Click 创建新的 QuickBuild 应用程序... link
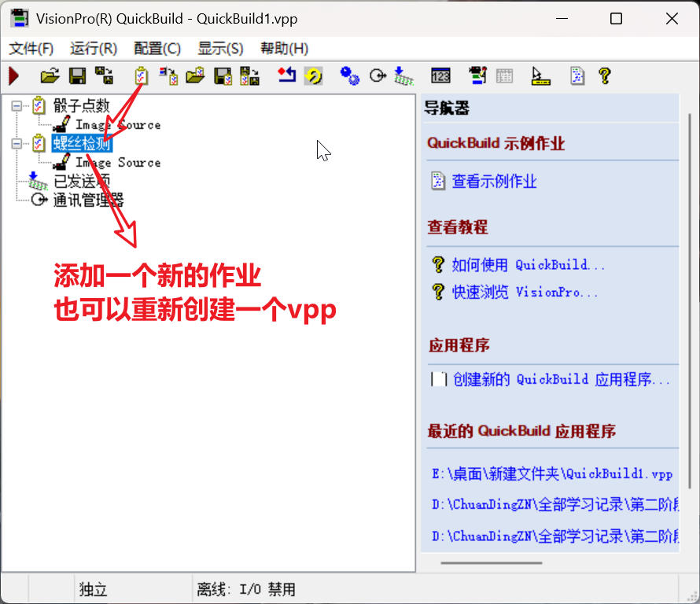Image resolution: width=700 pixels, height=604 pixels. pos(562,379)
